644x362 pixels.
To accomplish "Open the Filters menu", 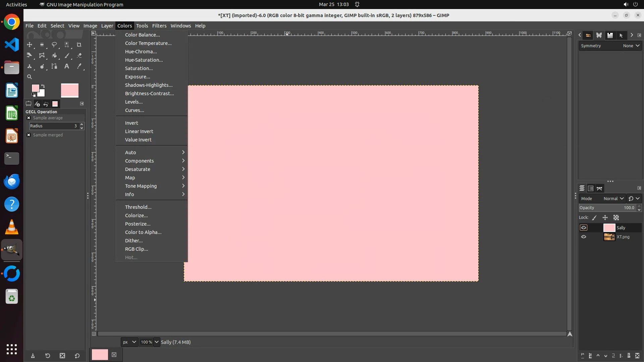I will 159,26.
